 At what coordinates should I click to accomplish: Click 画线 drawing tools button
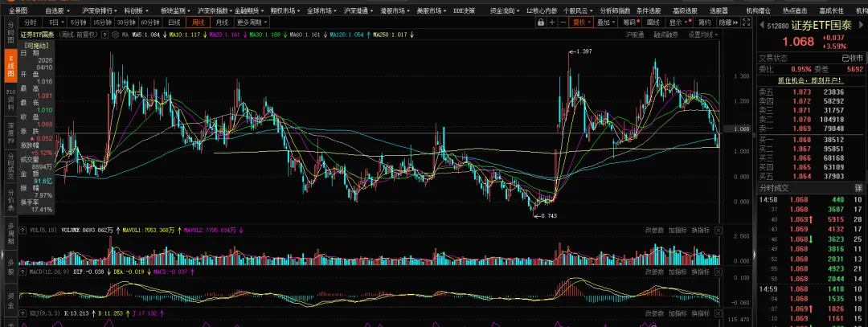point(653,22)
